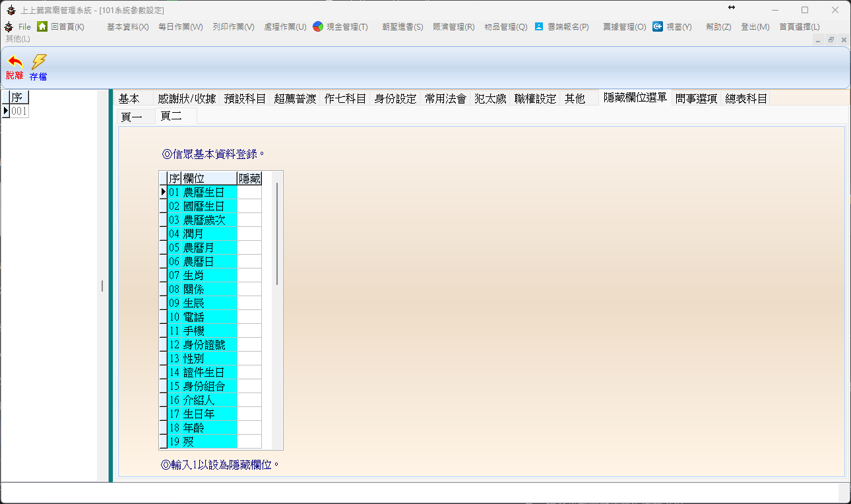
Task: Open the 列印作業 menu
Action: coord(233,27)
